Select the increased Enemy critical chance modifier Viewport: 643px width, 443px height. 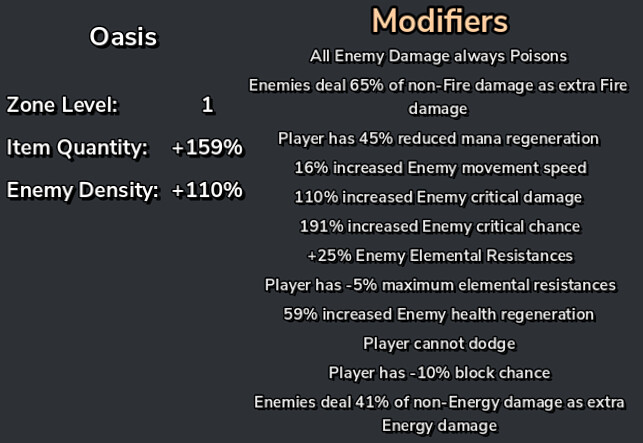pos(440,226)
